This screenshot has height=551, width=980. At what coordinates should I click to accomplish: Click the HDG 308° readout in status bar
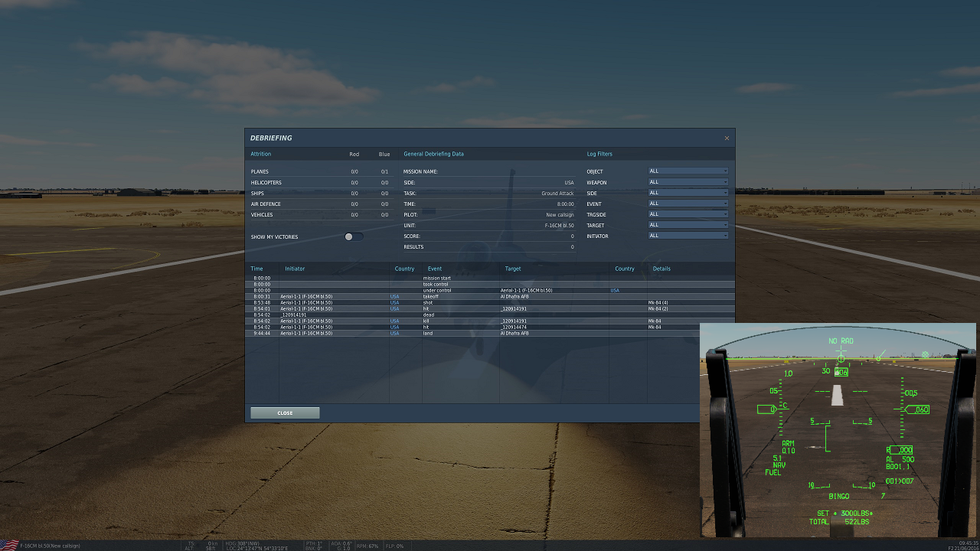coord(244,543)
